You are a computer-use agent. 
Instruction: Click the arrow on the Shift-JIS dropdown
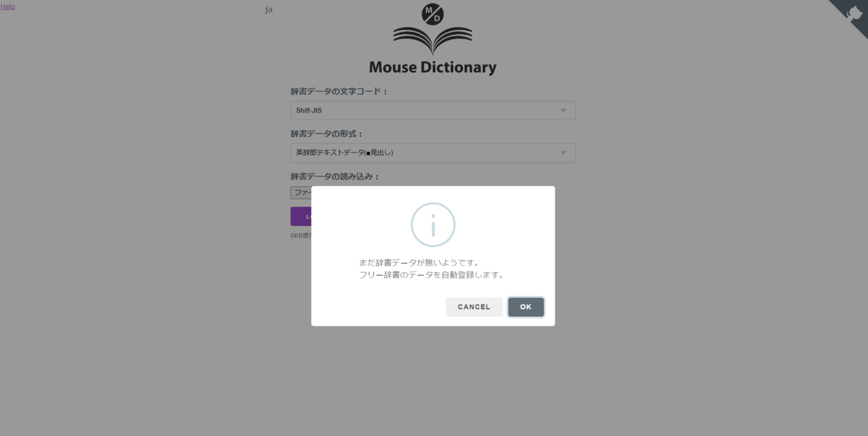click(x=563, y=110)
